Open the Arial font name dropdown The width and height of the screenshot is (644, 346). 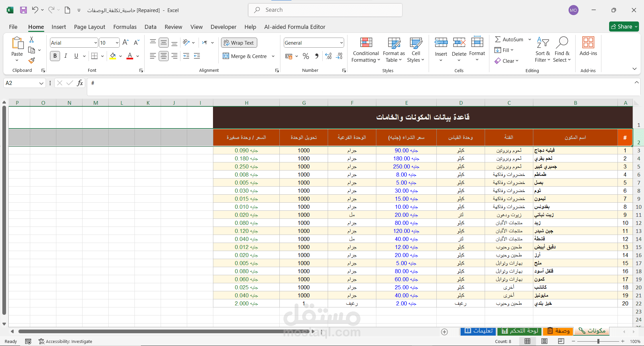click(96, 43)
